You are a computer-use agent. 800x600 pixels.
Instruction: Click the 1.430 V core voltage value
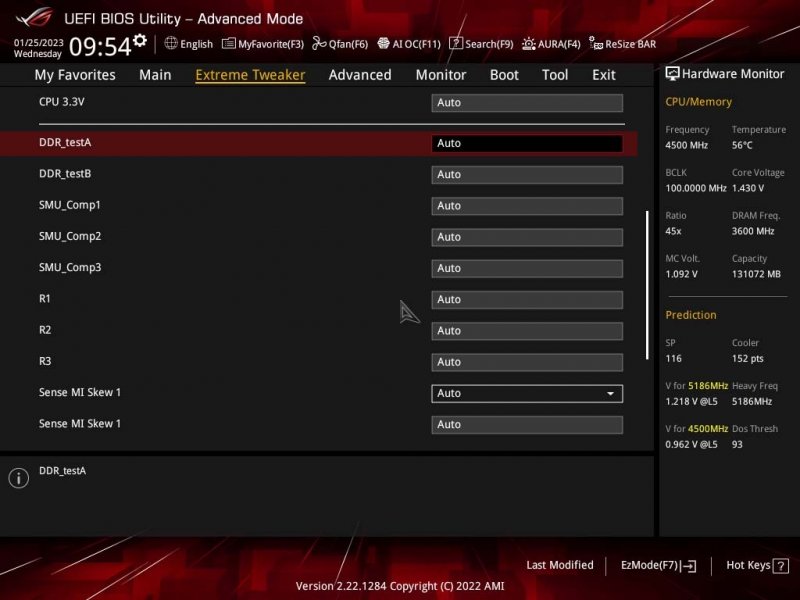[x=748, y=188]
